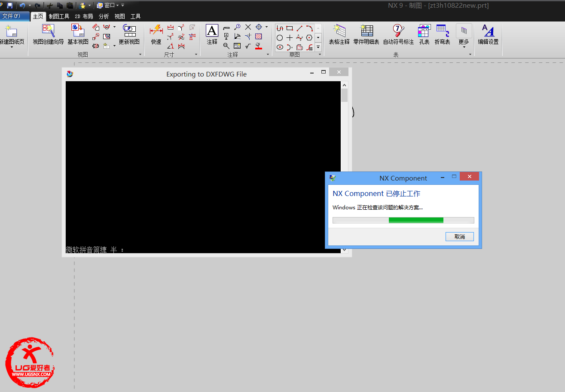Screen dimensions: 565x392
Task: Select the sketch Circle tool
Action: click(280, 38)
